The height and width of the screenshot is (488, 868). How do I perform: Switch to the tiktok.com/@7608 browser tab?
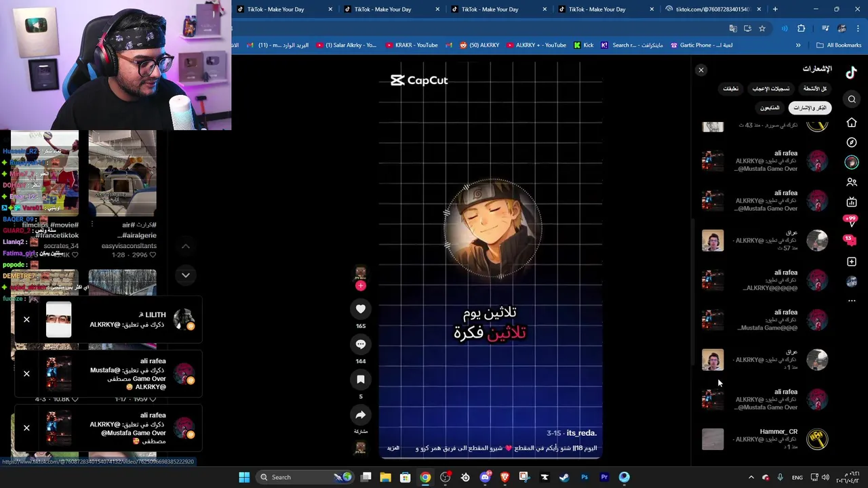coord(713,9)
